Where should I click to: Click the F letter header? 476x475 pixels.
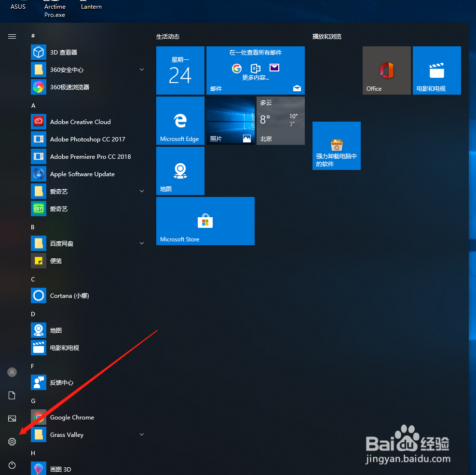click(32, 366)
